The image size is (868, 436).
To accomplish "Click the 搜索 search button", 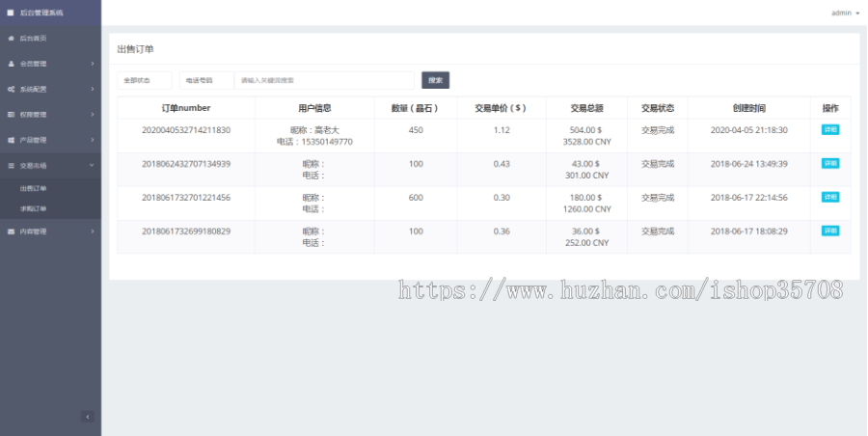I will [436, 80].
